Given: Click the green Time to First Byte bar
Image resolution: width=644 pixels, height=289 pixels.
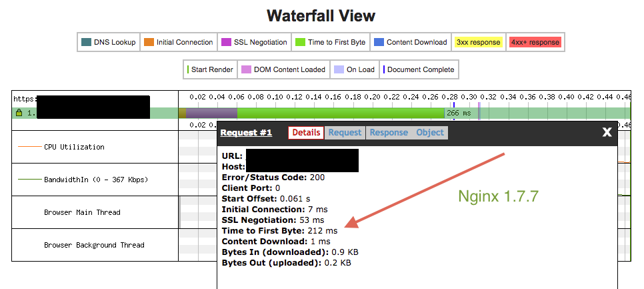Looking at the screenshot, I should coord(340,113).
